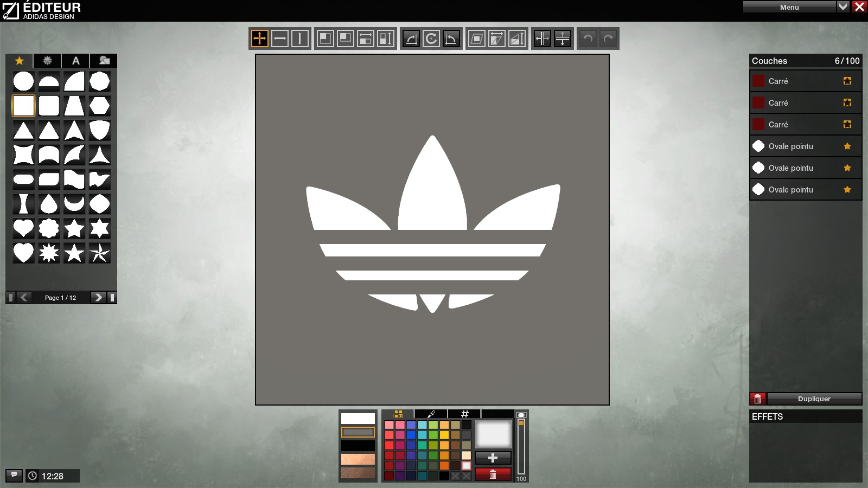
Task: Select the vertical move tool
Action: pos(300,38)
